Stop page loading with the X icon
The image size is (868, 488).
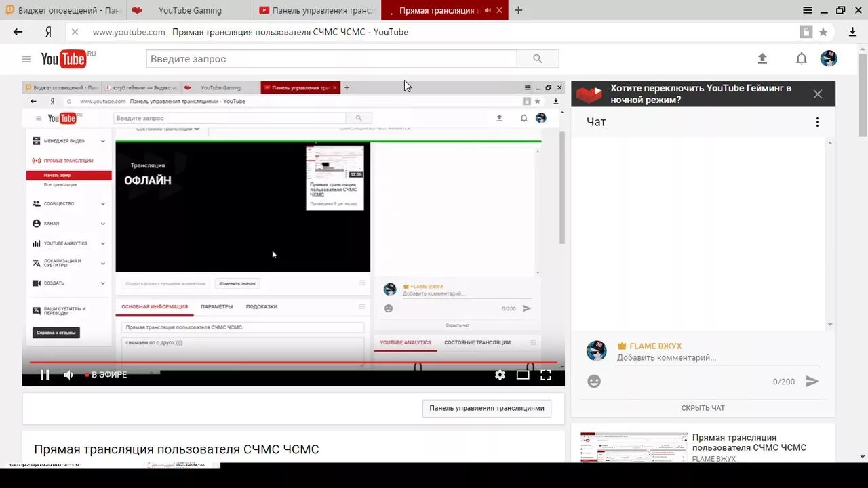coord(75,32)
